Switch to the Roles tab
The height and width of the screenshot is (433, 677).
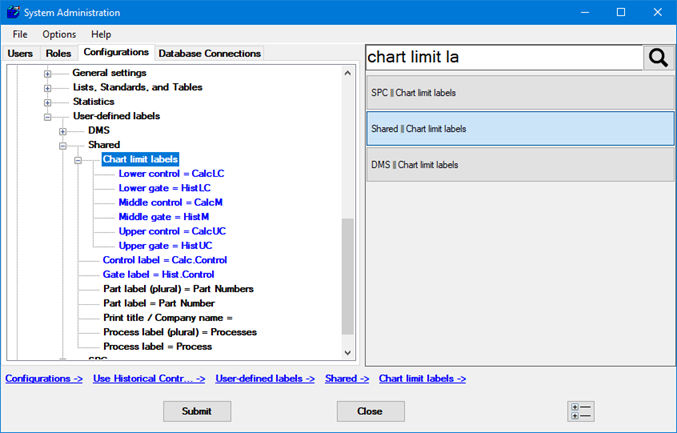coord(58,54)
